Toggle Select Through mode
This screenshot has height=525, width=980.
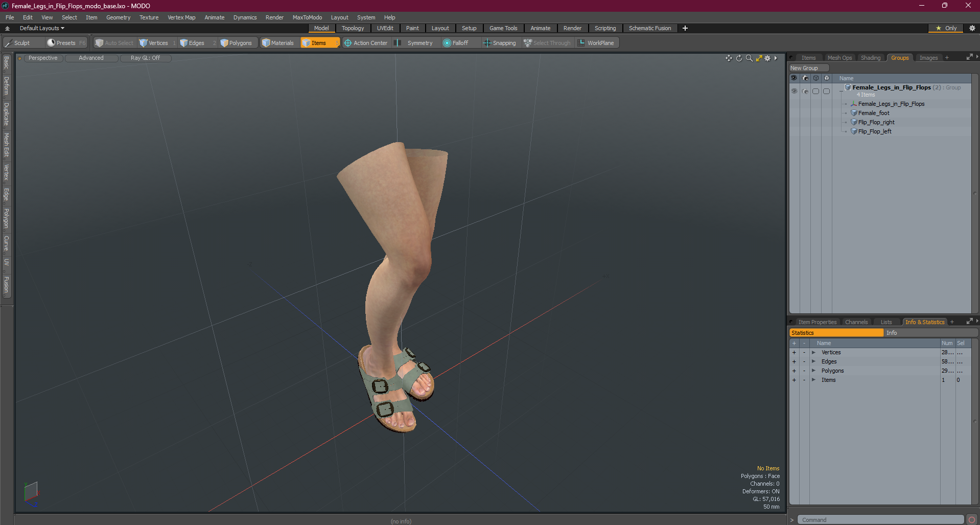click(547, 43)
